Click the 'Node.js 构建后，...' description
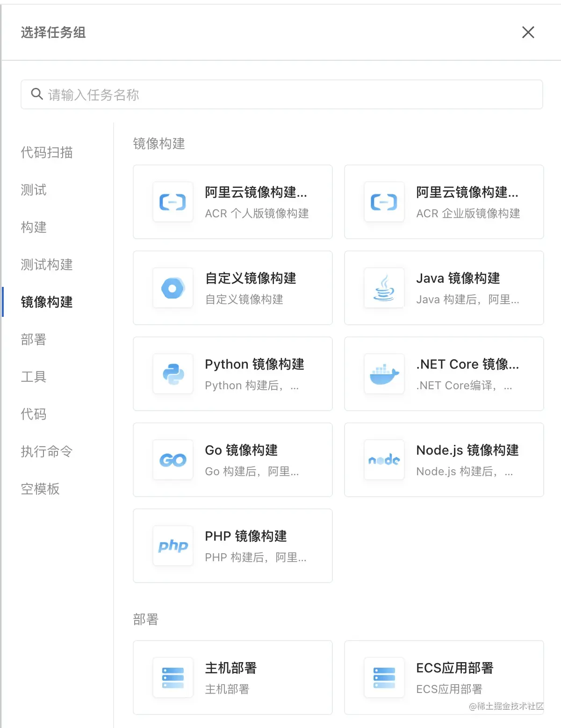This screenshot has height=728, width=561. (465, 471)
